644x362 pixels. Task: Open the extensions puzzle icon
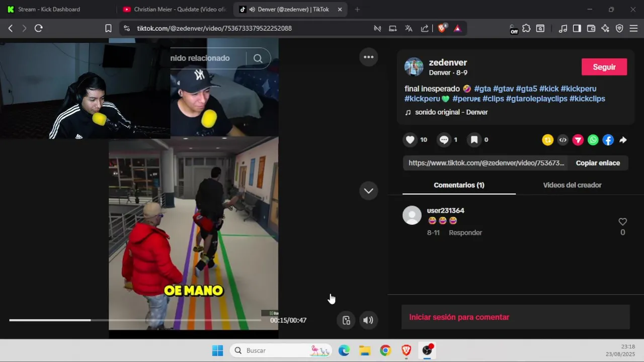pyautogui.click(x=526, y=29)
